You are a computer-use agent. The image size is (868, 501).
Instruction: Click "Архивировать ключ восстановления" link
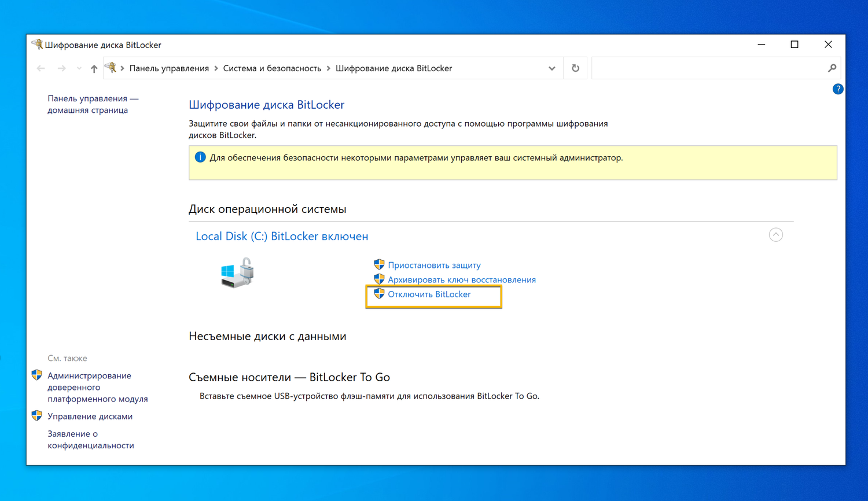pyautogui.click(x=462, y=279)
